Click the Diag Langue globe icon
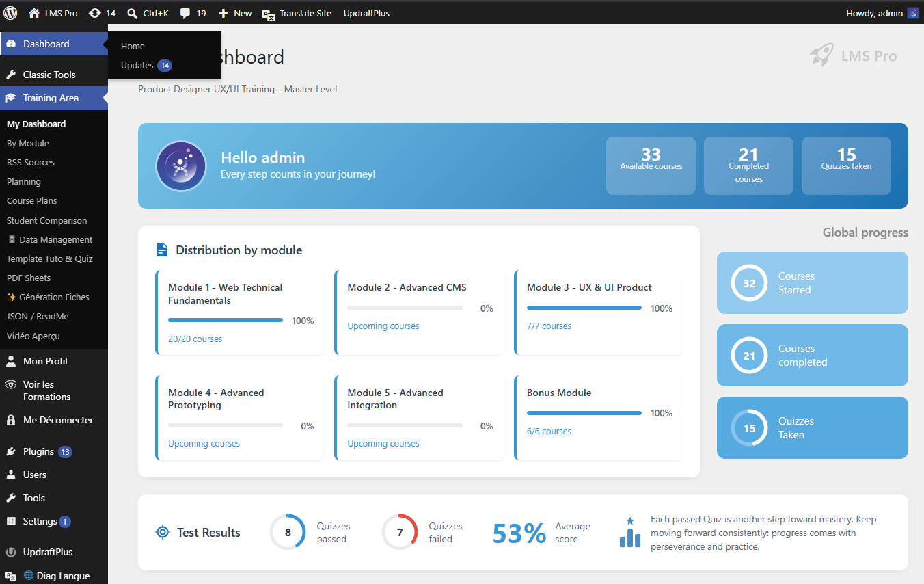The image size is (924, 584). pos(28,576)
